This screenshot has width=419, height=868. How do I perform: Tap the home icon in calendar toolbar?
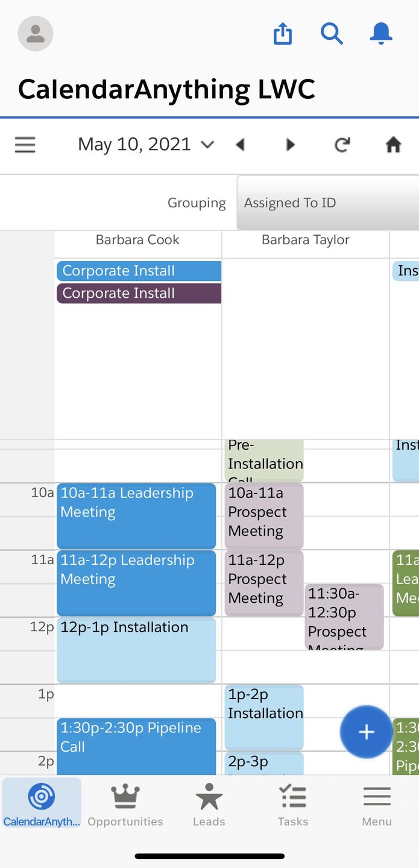[393, 145]
